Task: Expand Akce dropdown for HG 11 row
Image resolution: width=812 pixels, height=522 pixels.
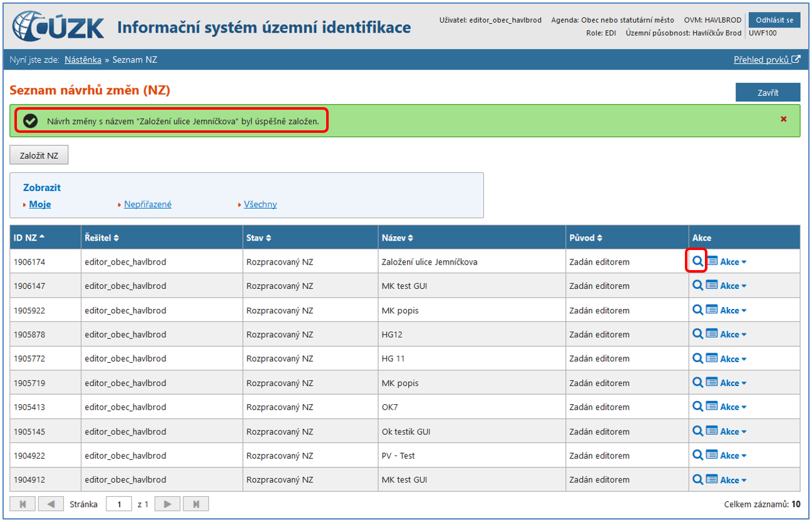Action: (x=733, y=358)
